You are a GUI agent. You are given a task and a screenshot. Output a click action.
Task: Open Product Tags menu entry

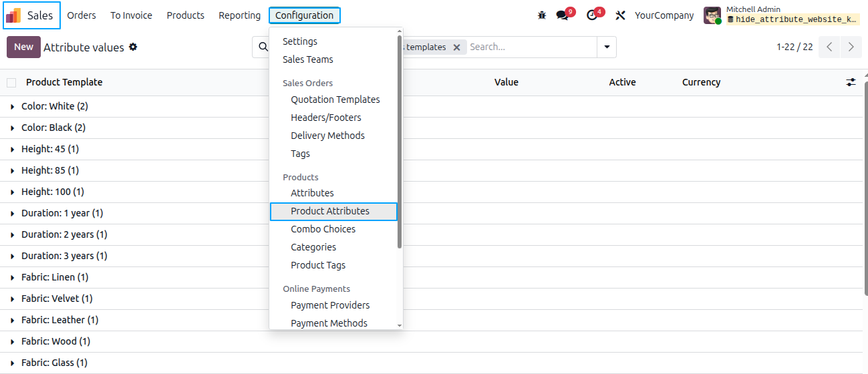(318, 265)
